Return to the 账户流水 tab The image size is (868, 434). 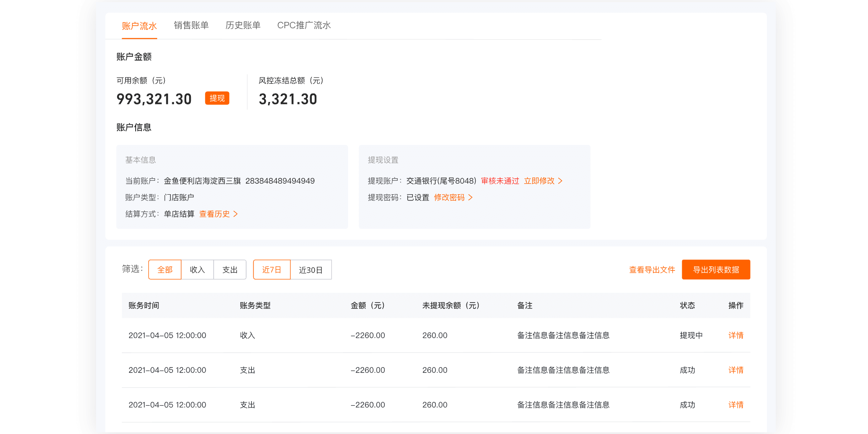(x=139, y=25)
